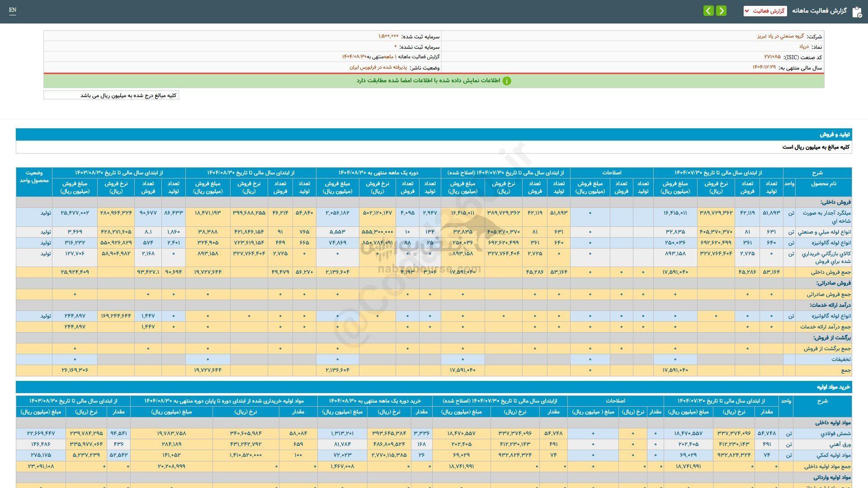Open the گزارش فعالیت dropdown selector
Screen dimensions: 868x488
click(x=765, y=11)
